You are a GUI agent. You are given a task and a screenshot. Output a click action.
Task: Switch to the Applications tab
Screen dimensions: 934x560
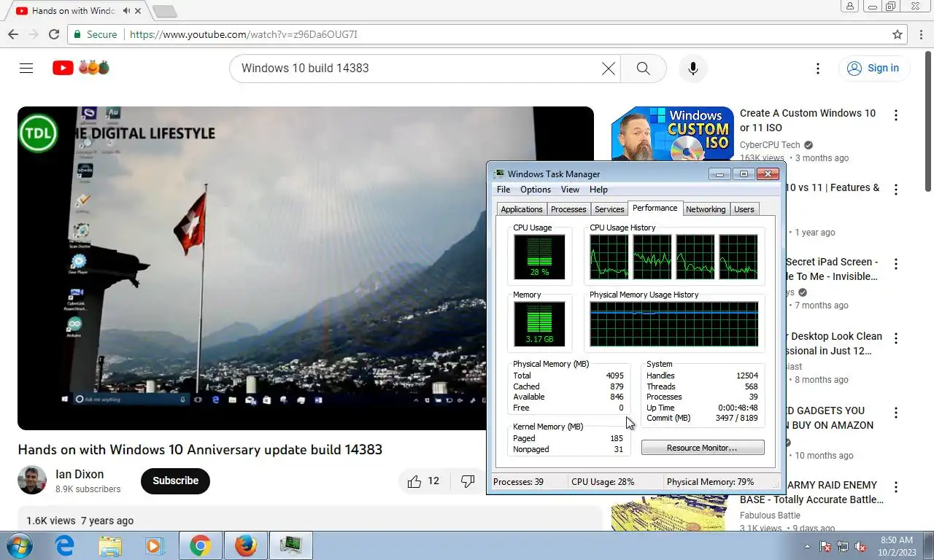[522, 209]
